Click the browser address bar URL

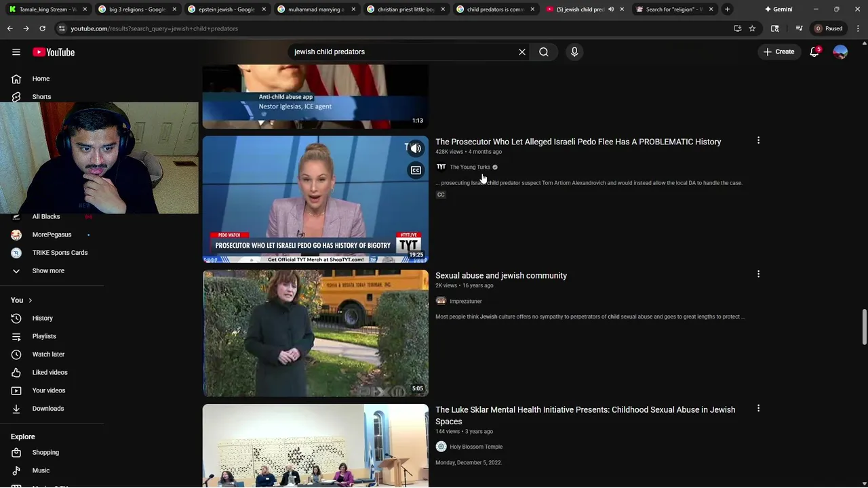pyautogui.click(x=154, y=28)
